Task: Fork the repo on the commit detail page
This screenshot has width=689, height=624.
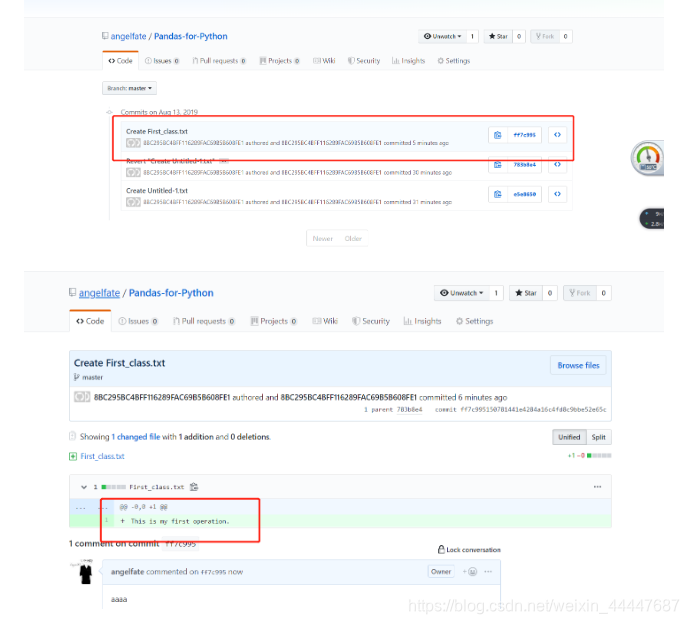Action: [580, 293]
